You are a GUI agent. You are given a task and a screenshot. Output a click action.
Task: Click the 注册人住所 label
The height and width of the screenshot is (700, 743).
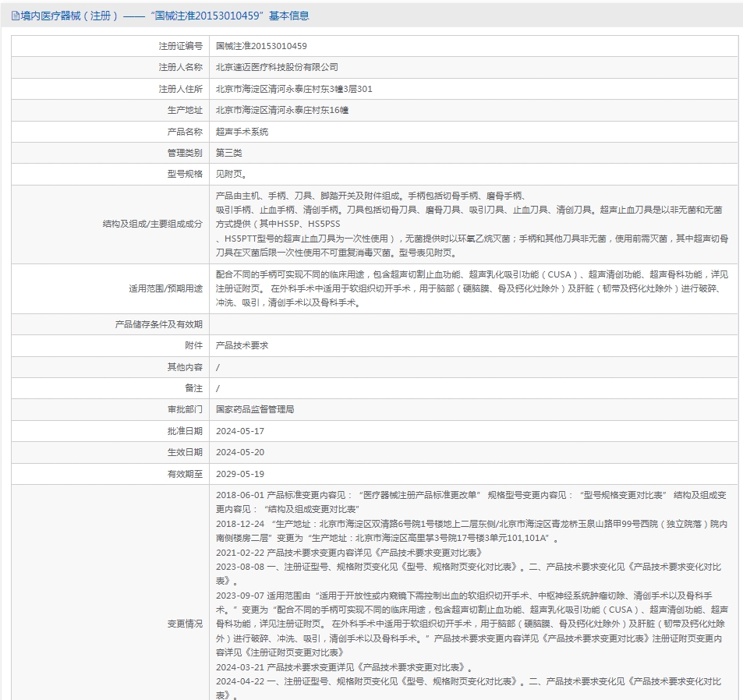pyautogui.click(x=181, y=89)
